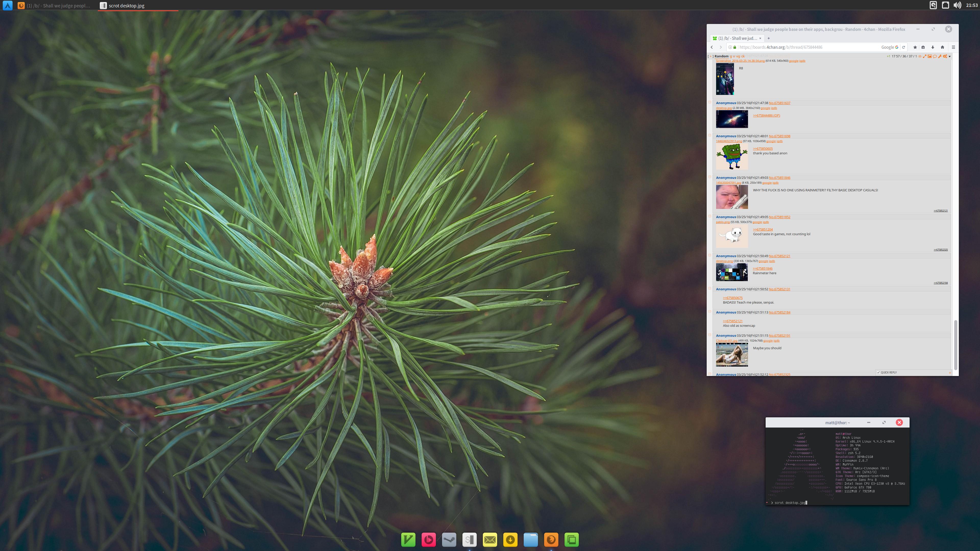
Task: Open the Arch Linux menu in the panel
Action: 8,5
